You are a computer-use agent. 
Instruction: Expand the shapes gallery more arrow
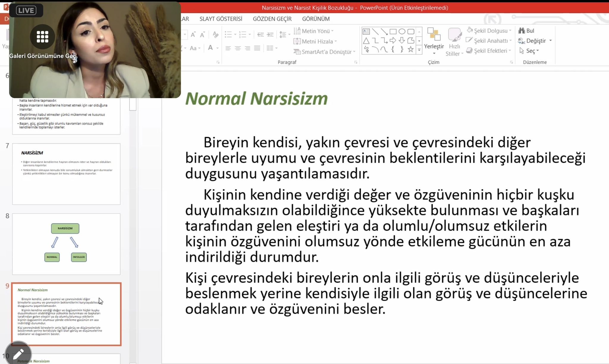[x=419, y=50]
